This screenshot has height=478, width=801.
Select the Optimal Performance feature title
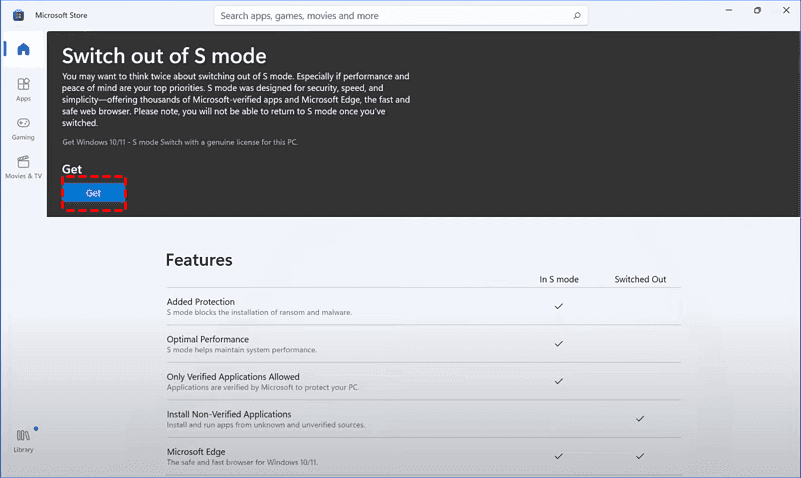tap(207, 339)
